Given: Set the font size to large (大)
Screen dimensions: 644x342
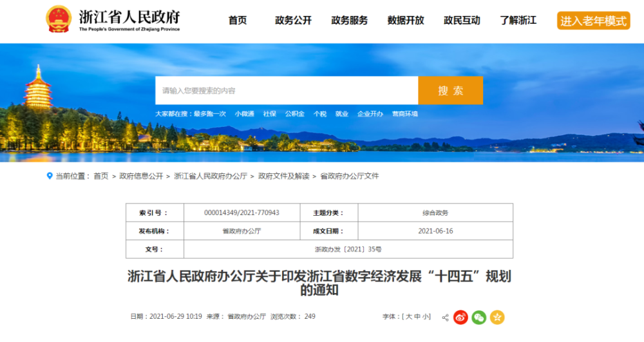Looking at the screenshot, I should coord(409,316).
